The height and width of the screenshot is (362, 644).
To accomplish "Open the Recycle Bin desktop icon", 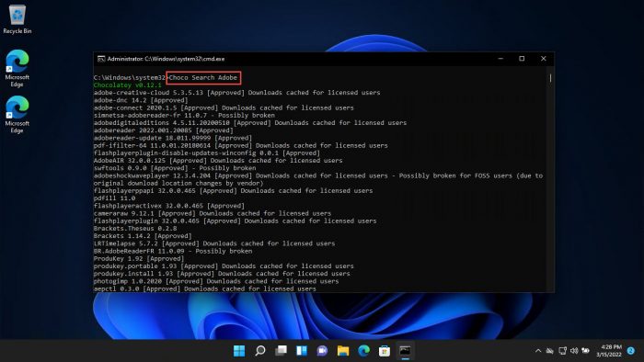I will click(17, 19).
